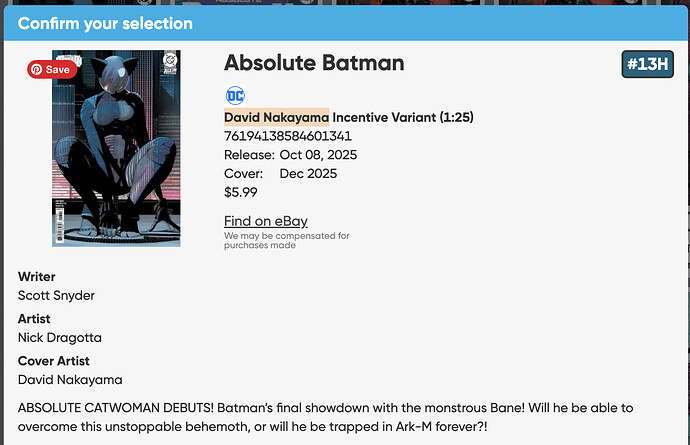Click the $5.99 price
The height and width of the screenshot is (445, 690).
[x=241, y=193]
